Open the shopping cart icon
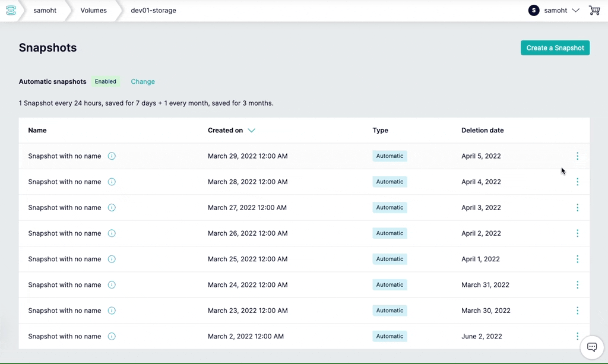Image resolution: width=608 pixels, height=364 pixels. tap(594, 10)
